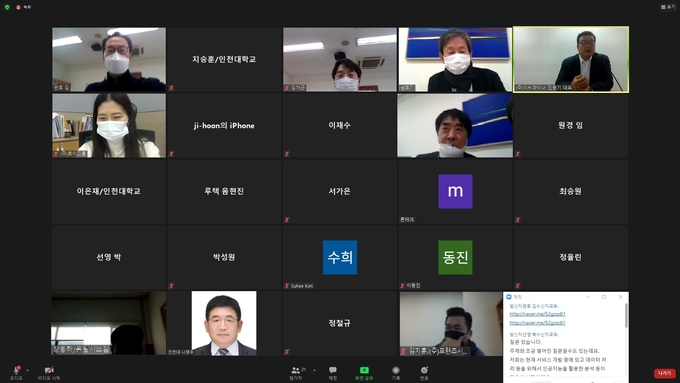Select the 수희 Suhee Kim participant tile
680x383 pixels.
(x=340, y=257)
